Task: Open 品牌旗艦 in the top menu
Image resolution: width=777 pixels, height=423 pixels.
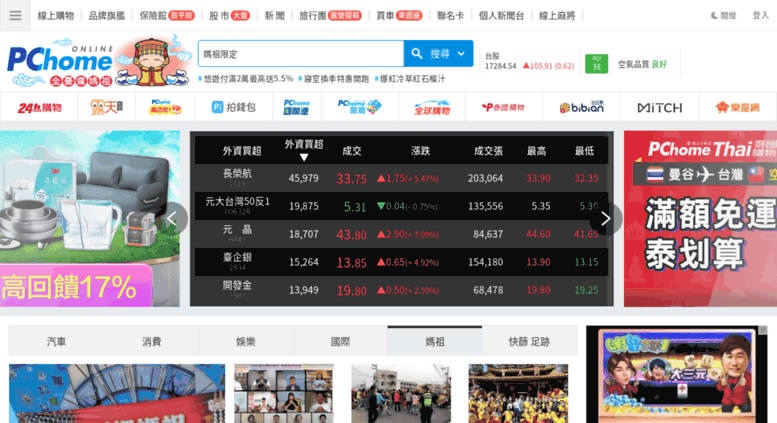Action: click(107, 15)
